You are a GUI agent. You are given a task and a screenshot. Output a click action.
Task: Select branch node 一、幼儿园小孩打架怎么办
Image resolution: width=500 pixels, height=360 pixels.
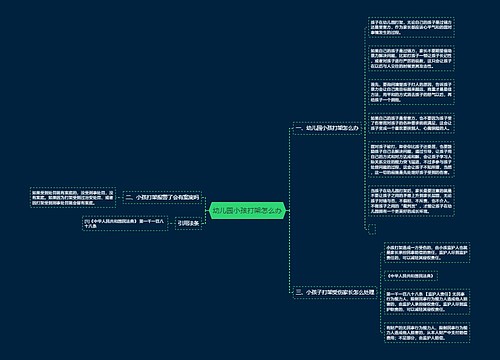327,128
